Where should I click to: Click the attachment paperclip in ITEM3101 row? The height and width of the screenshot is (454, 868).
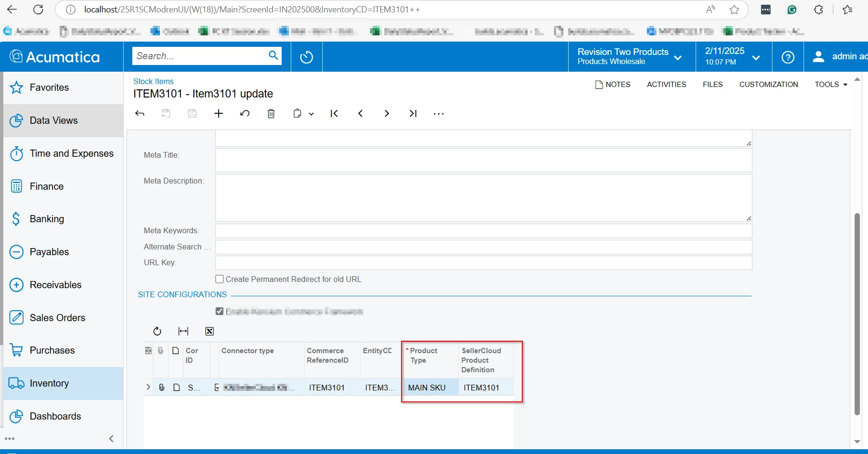click(x=162, y=387)
